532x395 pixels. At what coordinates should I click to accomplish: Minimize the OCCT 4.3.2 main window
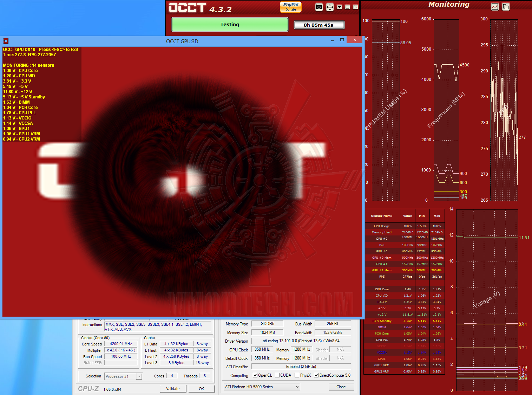click(x=347, y=7)
